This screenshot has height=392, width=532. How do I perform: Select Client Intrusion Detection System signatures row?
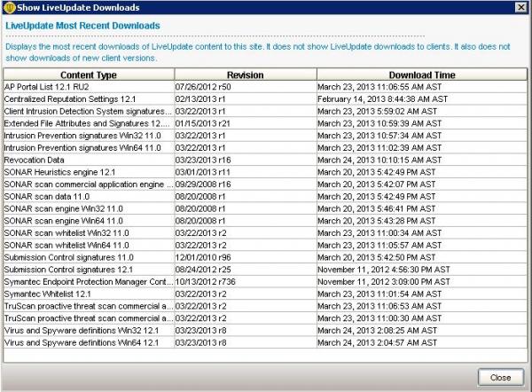pos(265,112)
